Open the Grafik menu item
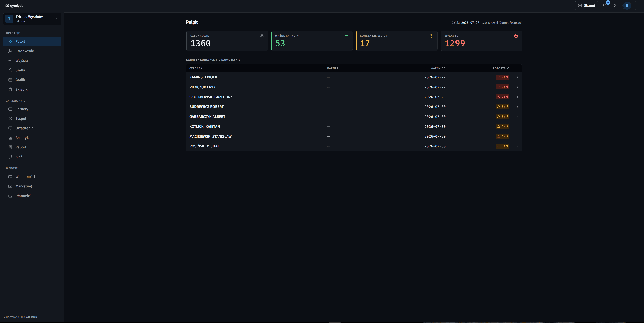 [32, 80]
